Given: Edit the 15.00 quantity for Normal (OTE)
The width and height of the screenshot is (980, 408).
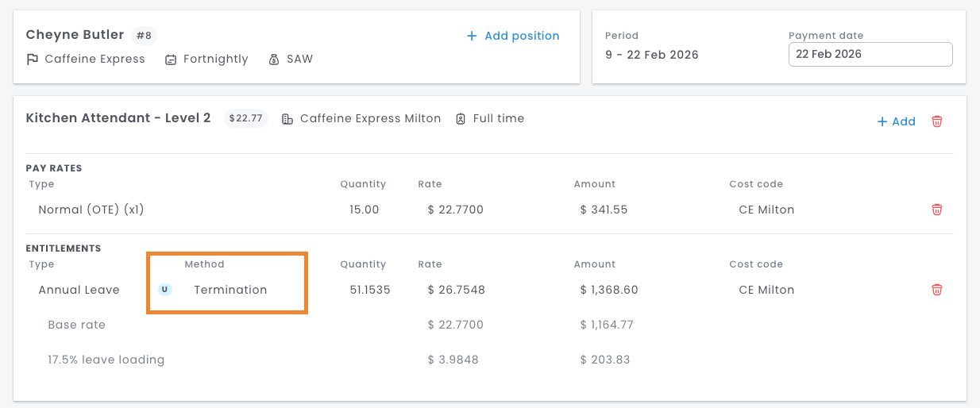Looking at the screenshot, I should [x=365, y=210].
